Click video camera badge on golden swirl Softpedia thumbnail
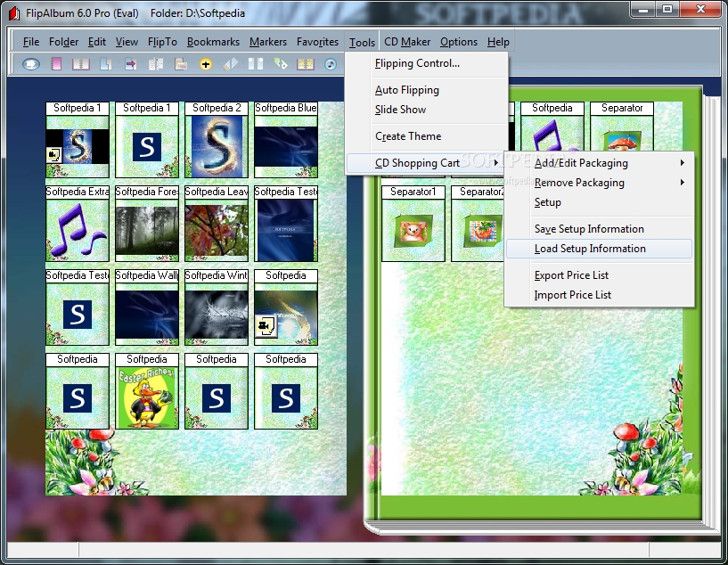This screenshot has width=728, height=565. [x=266, y=325]
